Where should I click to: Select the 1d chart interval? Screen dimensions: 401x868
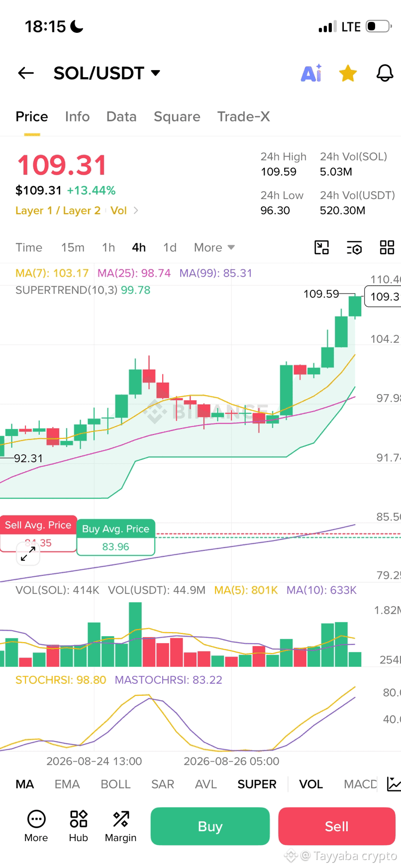pos(170,247)
